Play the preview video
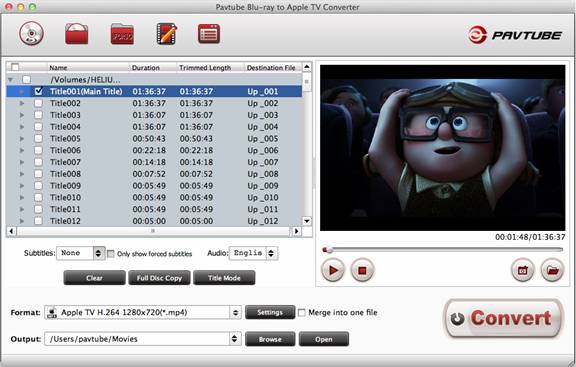Viewport: 576px width, 367px height. pyautogui.click(x=333, y=270)
